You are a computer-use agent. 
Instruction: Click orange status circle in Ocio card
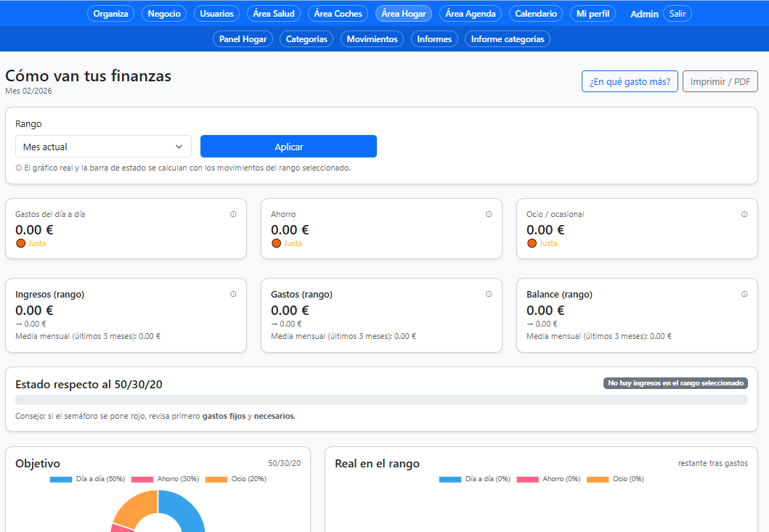point(532,243)
